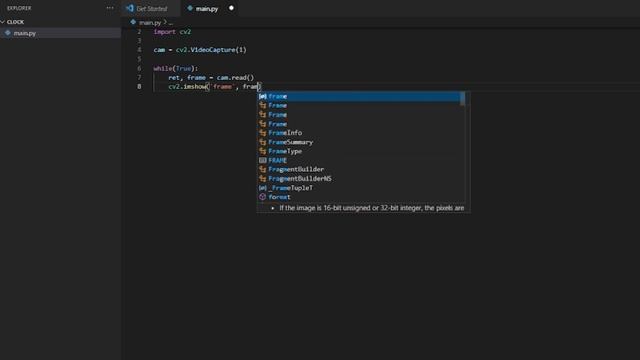Click the variable icon beside '_FrameTupleT'
This screenshot has width=640, height=360.
point(262,188)
